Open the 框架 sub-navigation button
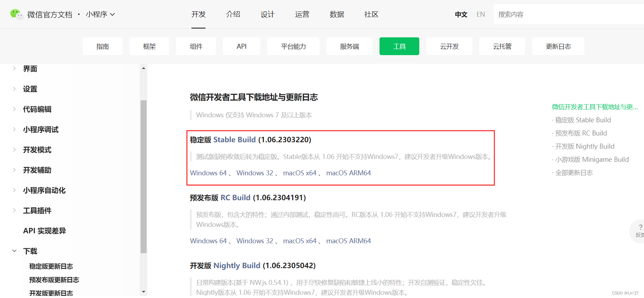This screenshot has height=298, width=644. [149, 46]
